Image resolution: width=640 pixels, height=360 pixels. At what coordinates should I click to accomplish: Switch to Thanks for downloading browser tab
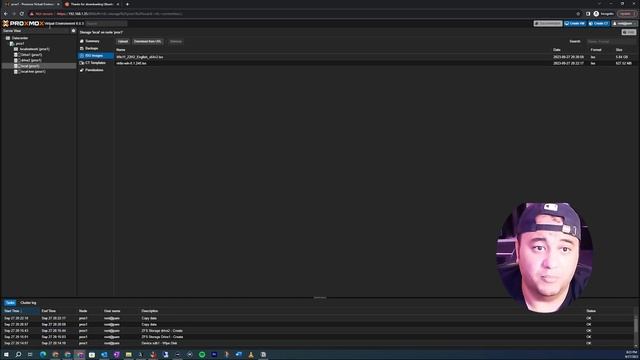coord(92,4)
